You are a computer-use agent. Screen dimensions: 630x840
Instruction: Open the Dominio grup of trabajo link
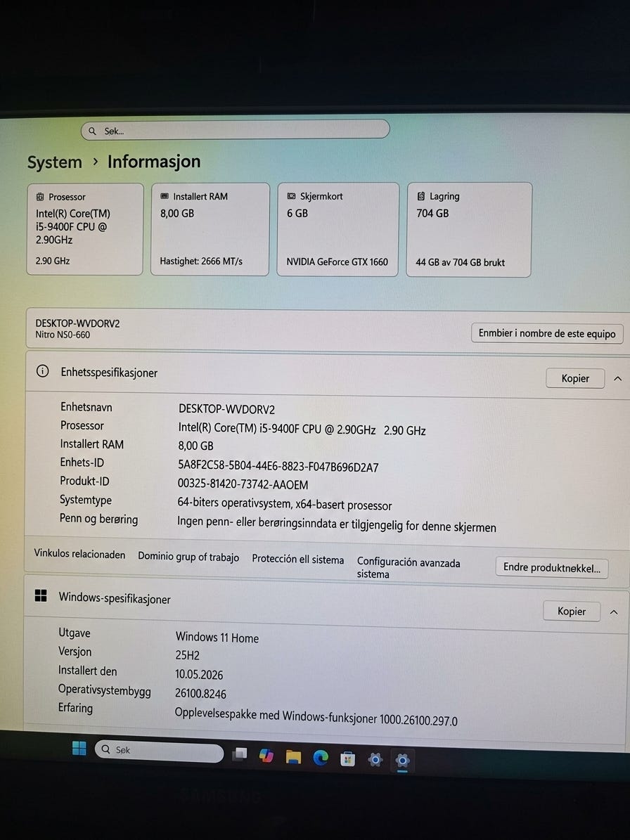pyautogui.click(x=188, y=557)
